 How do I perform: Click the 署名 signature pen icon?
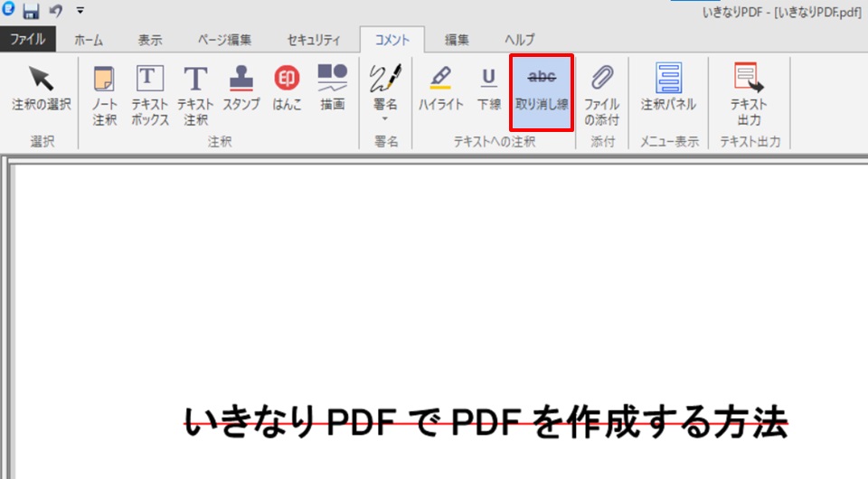coord(385,79)
